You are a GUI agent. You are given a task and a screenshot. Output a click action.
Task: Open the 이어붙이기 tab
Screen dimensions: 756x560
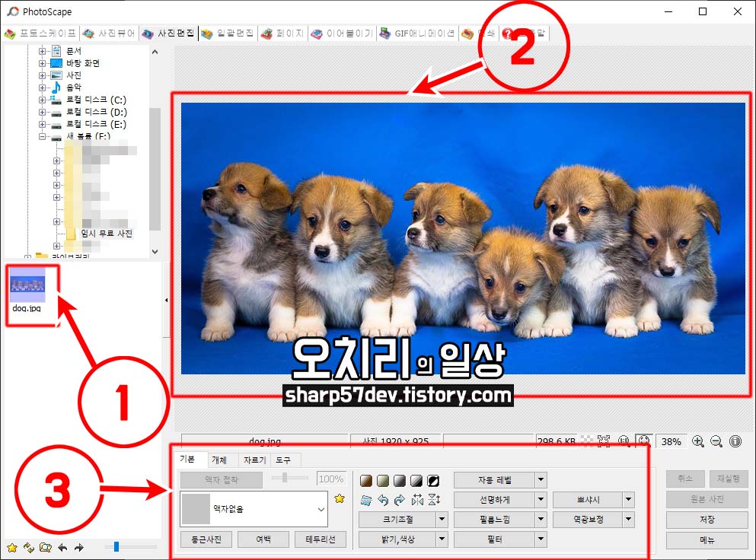click(x=343, y=33)
